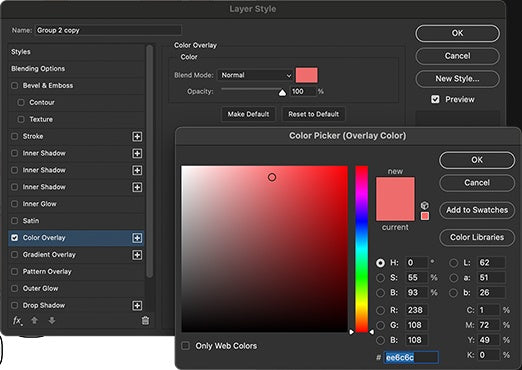Screen dimensions: 522x370
Task: Toggle Preview checkbox in Layer Style
Action: [x=435, y=99]
